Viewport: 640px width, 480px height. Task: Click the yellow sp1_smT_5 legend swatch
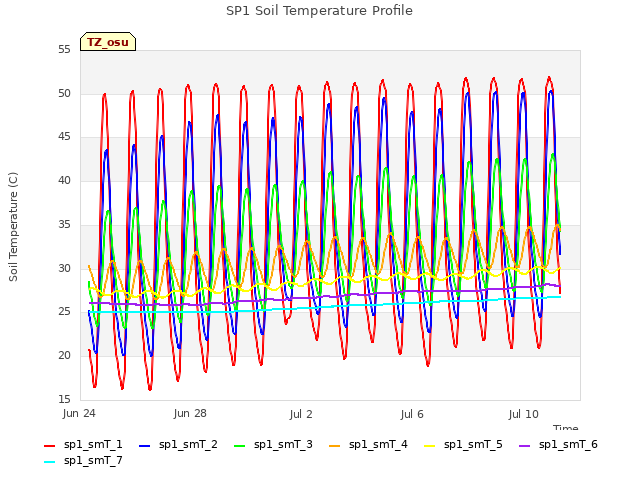pyautogui.click(x=429, y=446)
